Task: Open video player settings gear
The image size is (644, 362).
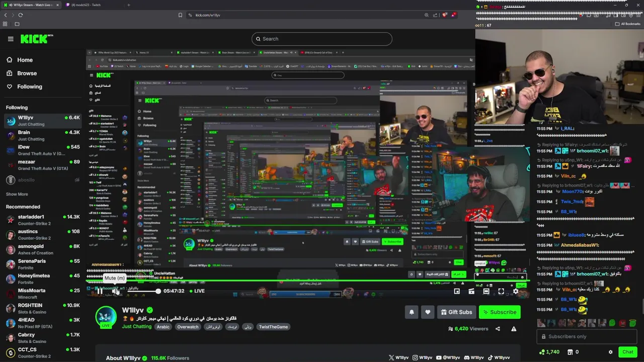Action: click(x=516, y=291)
